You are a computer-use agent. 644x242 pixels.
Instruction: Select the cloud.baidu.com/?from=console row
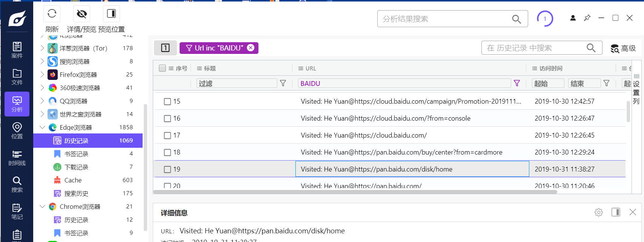[x=389, y=118]
